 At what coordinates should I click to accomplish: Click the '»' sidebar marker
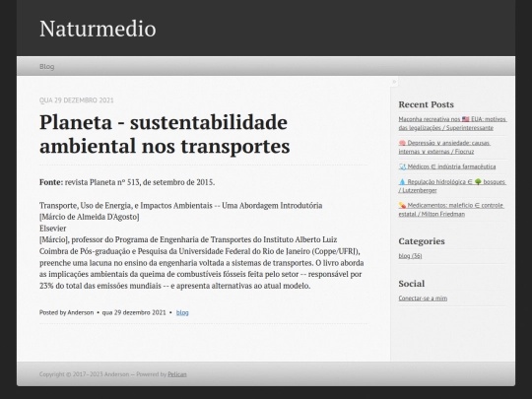(394, 82)
